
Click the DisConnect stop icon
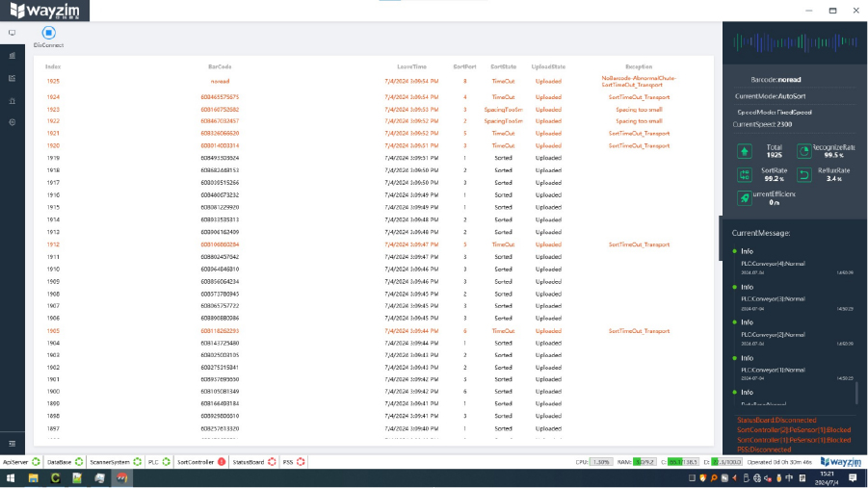click(49, 33)
